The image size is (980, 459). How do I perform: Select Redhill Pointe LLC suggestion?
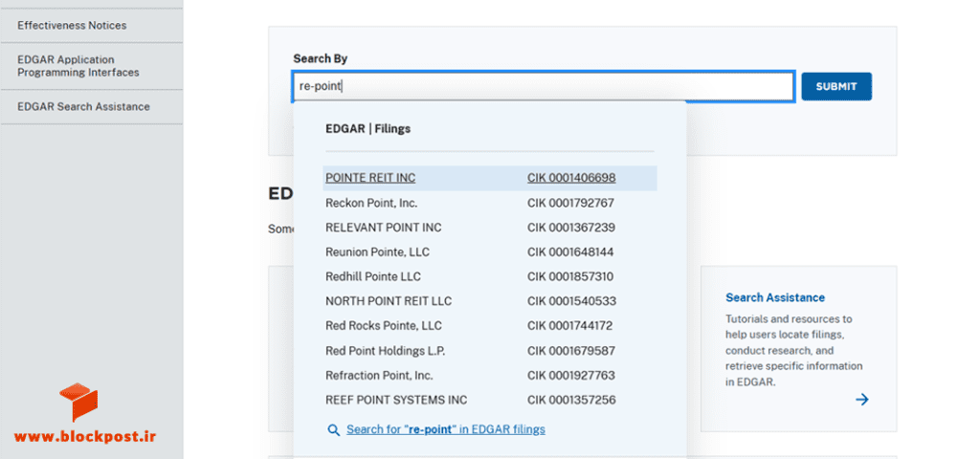373,276
